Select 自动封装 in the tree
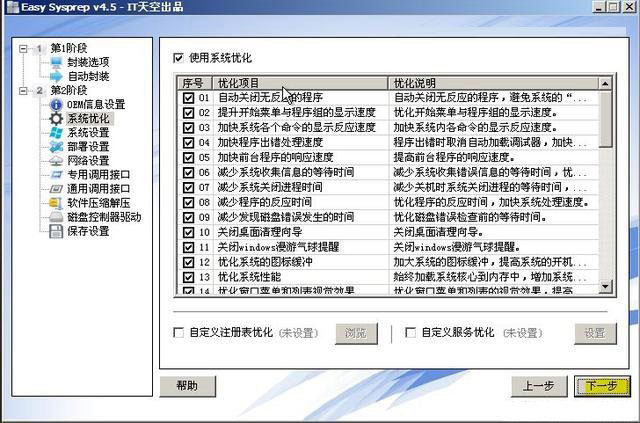Viewport: 640px width, 423px height. (88, 76)
